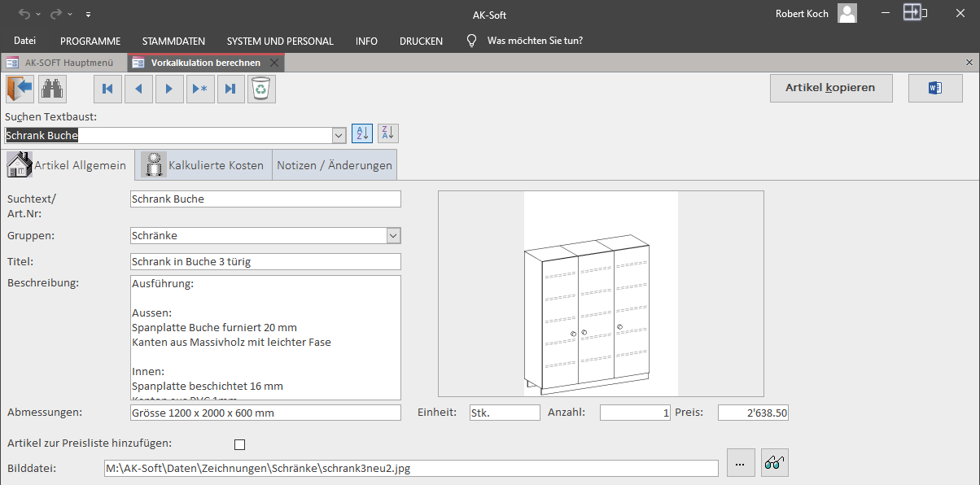Export to Word via Word icon
Viewport: 980px width, 485px height.
tap(935, 88)
